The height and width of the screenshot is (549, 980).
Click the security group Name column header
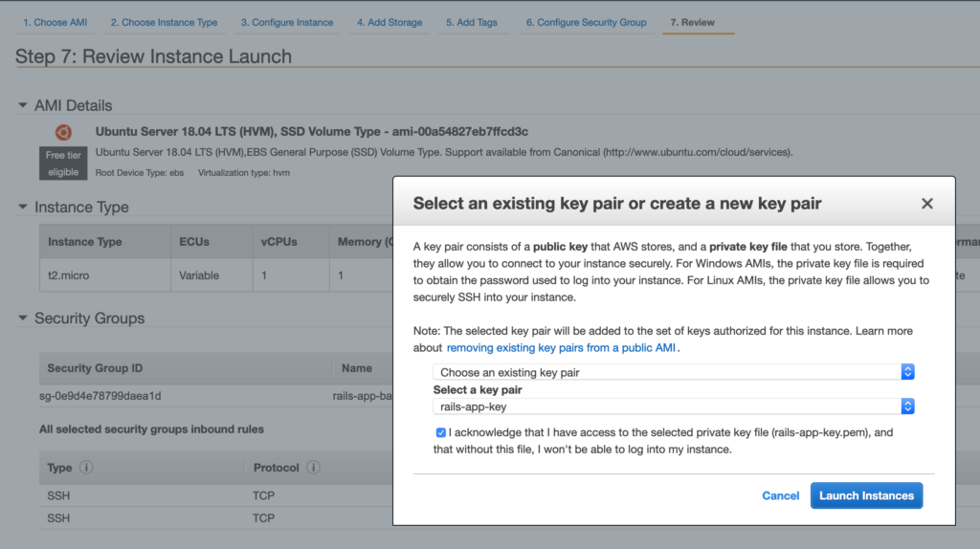coord(357,368)
